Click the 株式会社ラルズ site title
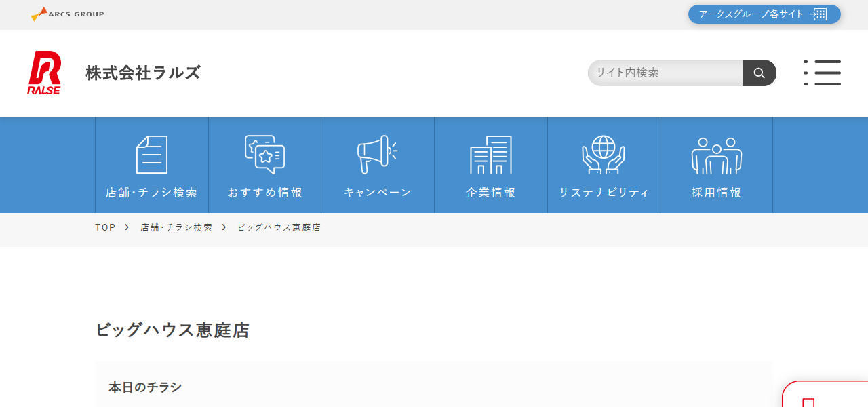Image resolution: width=868 pixels, height=407 pixels. pyautogui.click(x=143, y=73)
